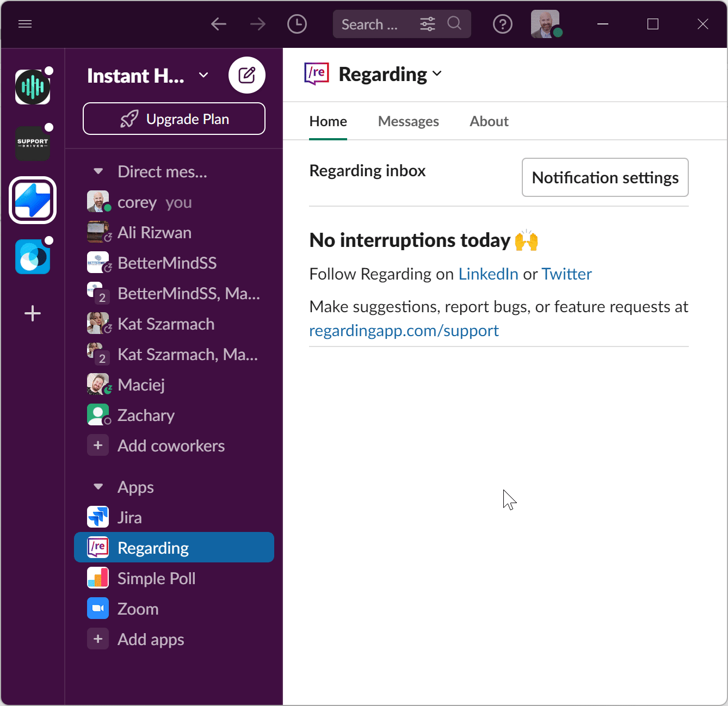Click the Add apps plus icon
This screenshot has width=728, height=706.
click(98, 639)
